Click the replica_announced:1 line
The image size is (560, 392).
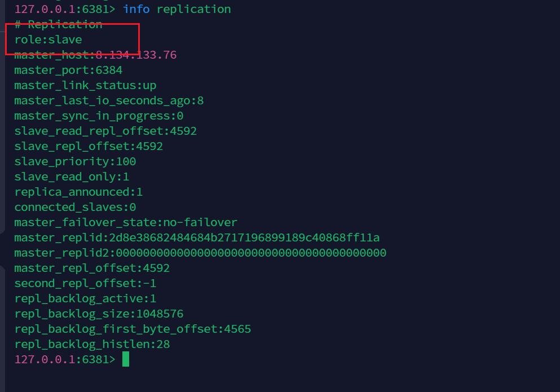(x=78, y=192)
